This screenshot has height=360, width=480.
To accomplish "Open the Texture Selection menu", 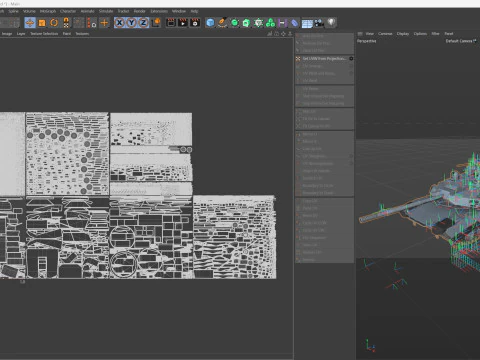I will point(44,34).
